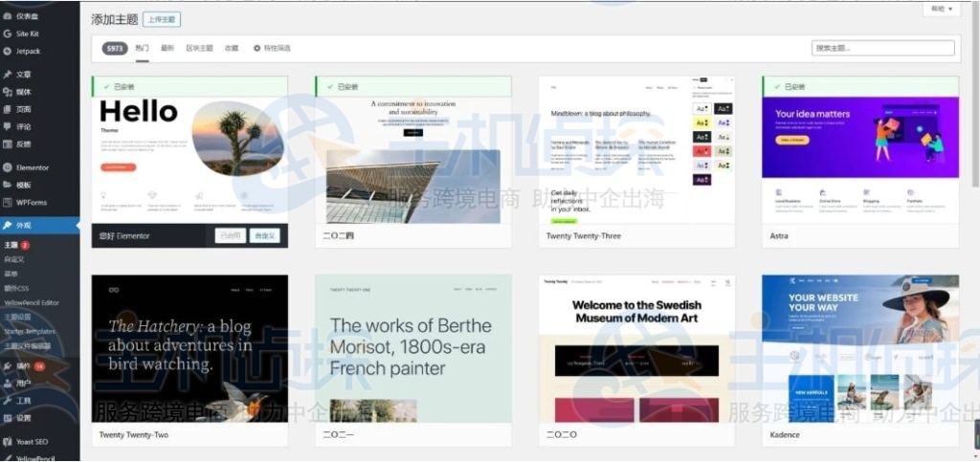Open the 媒体 media library icon

tap(8, 92)
